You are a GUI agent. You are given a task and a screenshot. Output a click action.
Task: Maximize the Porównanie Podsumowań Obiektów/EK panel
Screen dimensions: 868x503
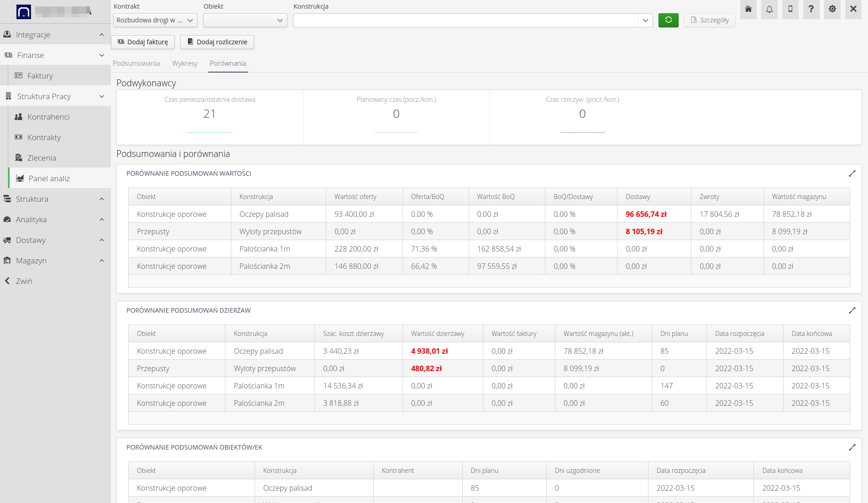tap(852, 447)
